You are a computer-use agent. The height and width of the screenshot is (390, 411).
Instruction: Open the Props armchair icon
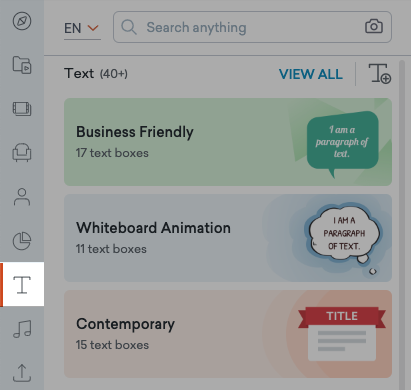click(x=22, y=152)
